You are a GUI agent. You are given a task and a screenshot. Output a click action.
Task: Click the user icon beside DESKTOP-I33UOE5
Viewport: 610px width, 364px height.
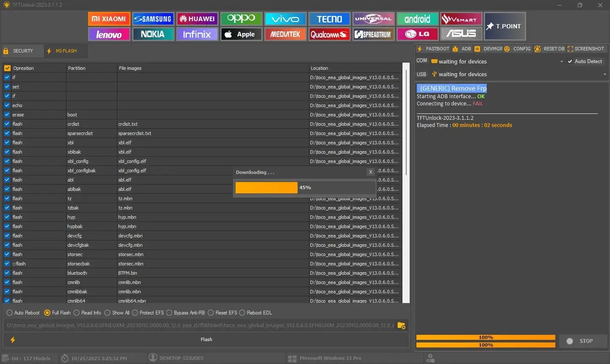coord(152,358)
